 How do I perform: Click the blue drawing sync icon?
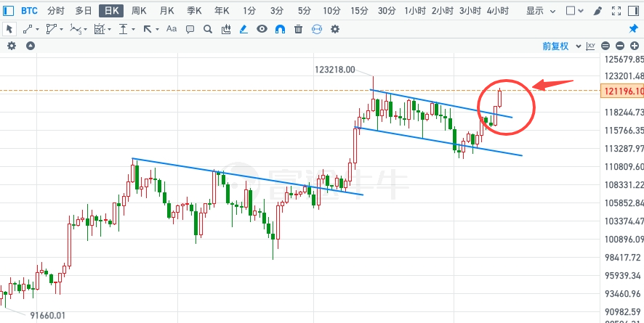click(317, 29)
